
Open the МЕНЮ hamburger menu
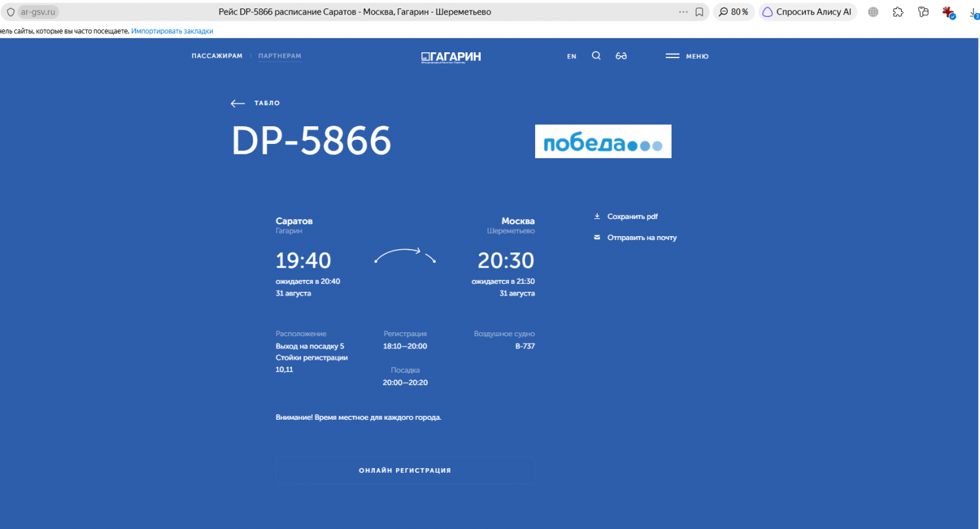(x=687, y=56)
